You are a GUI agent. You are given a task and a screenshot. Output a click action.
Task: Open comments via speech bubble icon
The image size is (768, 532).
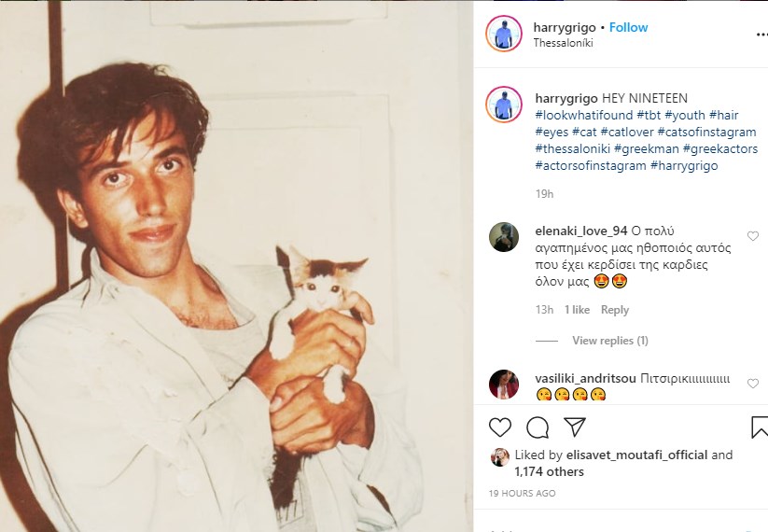(x=538, y=427)
